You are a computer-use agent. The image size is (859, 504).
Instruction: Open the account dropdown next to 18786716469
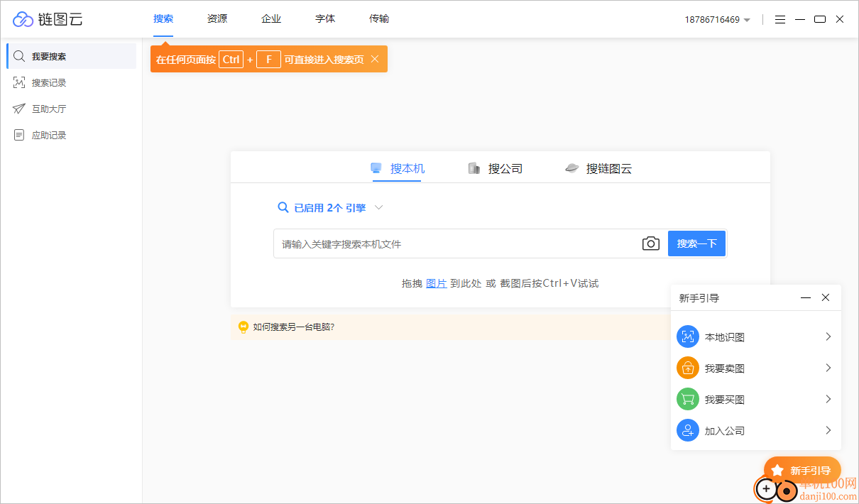pos(745,19)
